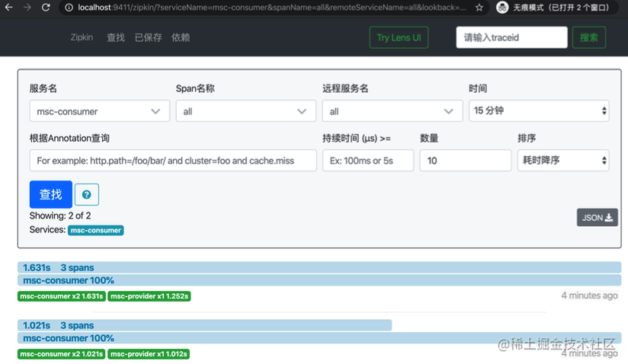Select the localhost:9411 address bar URL
This screenshot has height=364, width=628.
click(271, 8)
